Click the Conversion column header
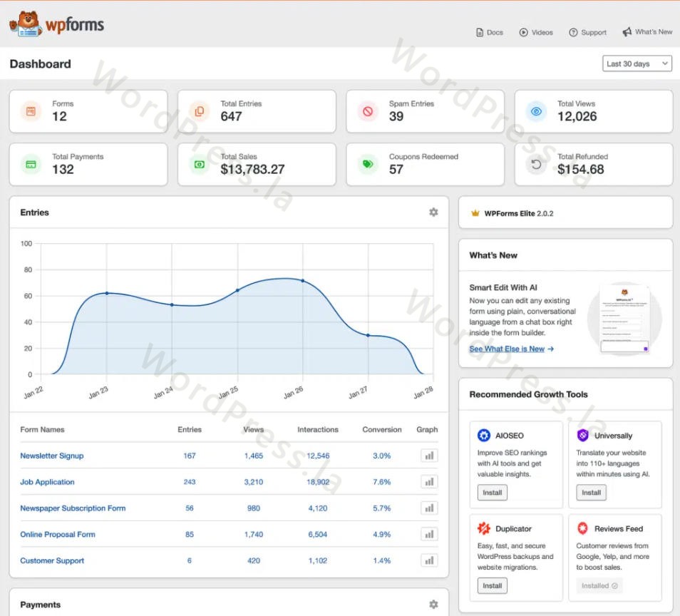 tap(382, 429)
